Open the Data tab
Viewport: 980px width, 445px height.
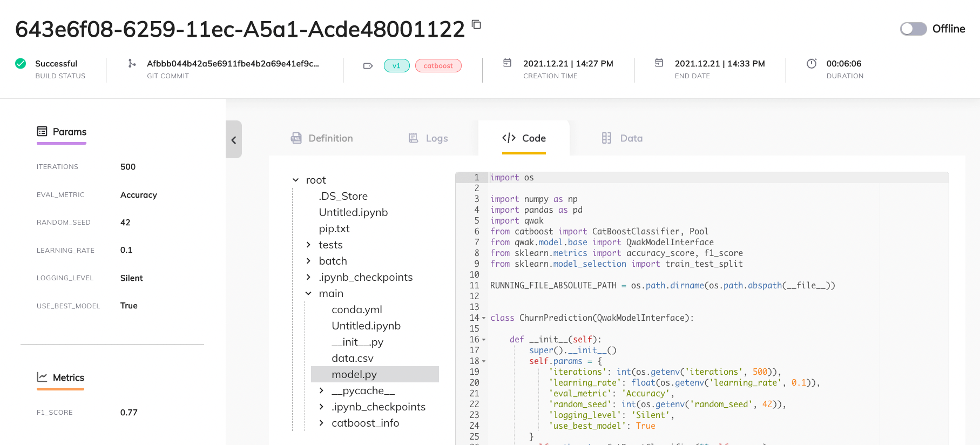(623, 138)
